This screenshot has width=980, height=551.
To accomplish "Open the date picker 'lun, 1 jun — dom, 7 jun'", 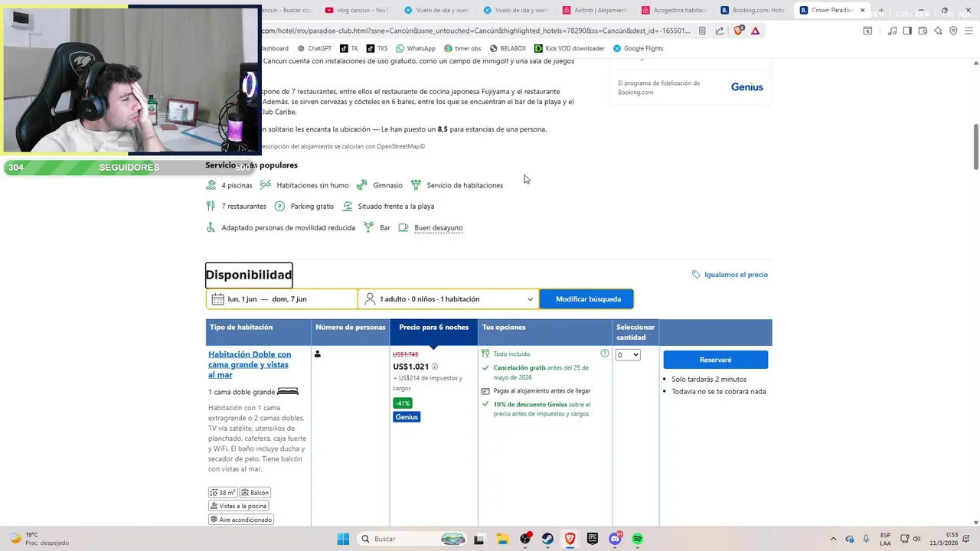I will (282, 299).
